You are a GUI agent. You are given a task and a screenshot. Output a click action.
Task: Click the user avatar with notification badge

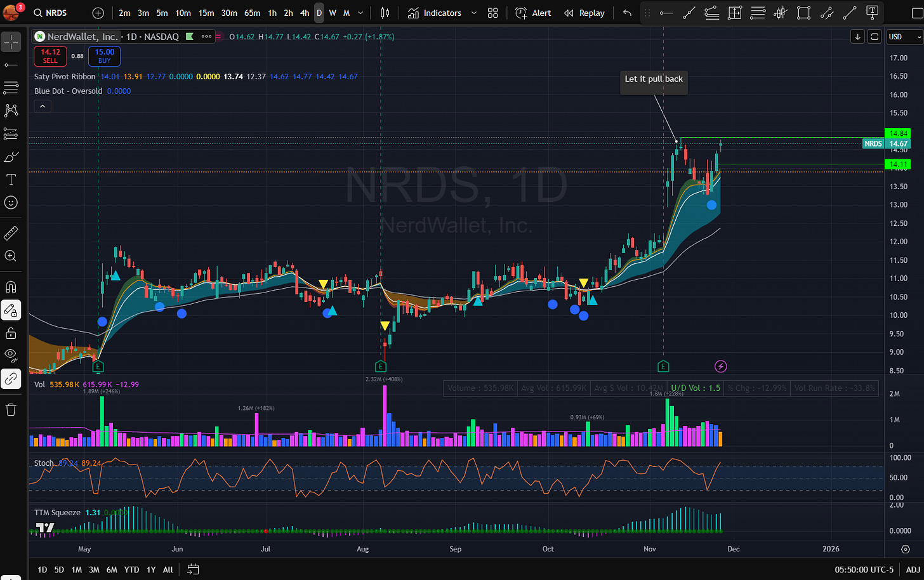coord(11,12)
